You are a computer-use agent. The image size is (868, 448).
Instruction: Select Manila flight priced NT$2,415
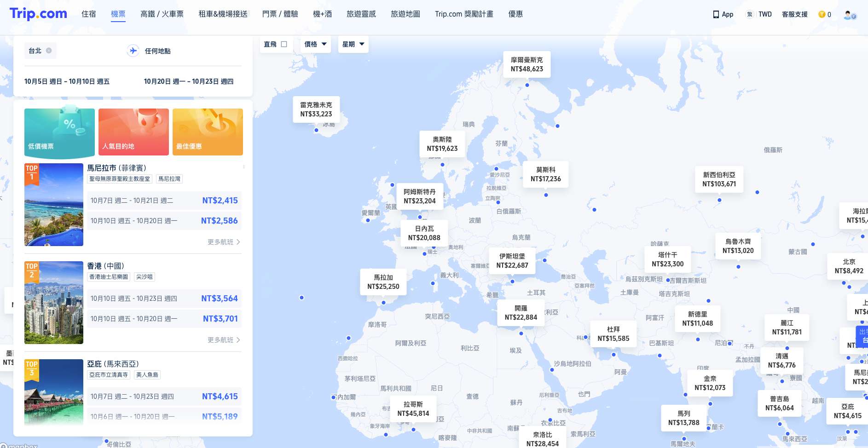tap(164, 201)
